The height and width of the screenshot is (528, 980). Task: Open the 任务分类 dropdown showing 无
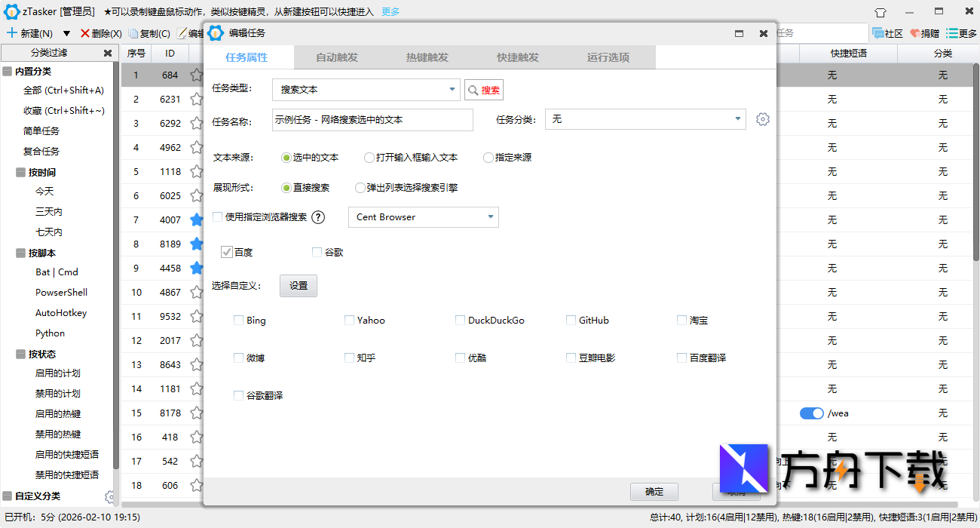[x=737, y=119]
